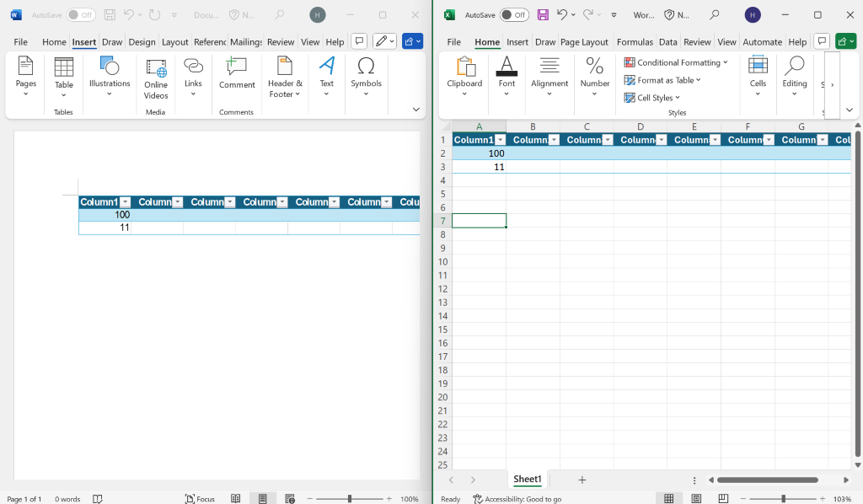Viewport: 863px width, 504px height.
Task: Open Pages group in Word ribbon
Action: coord(26,77)
